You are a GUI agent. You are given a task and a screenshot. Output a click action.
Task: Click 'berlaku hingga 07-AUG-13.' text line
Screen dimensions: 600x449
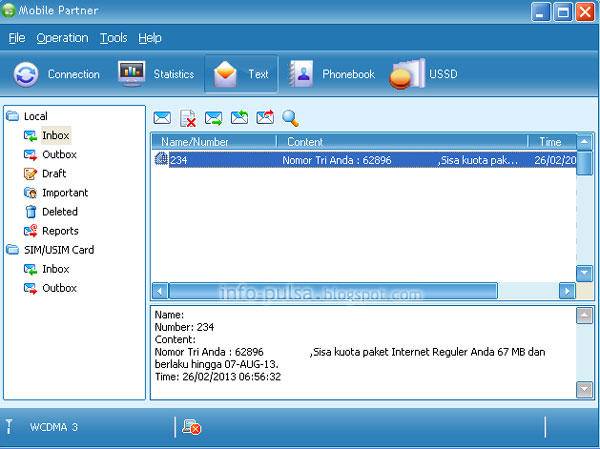coord(217,364)
